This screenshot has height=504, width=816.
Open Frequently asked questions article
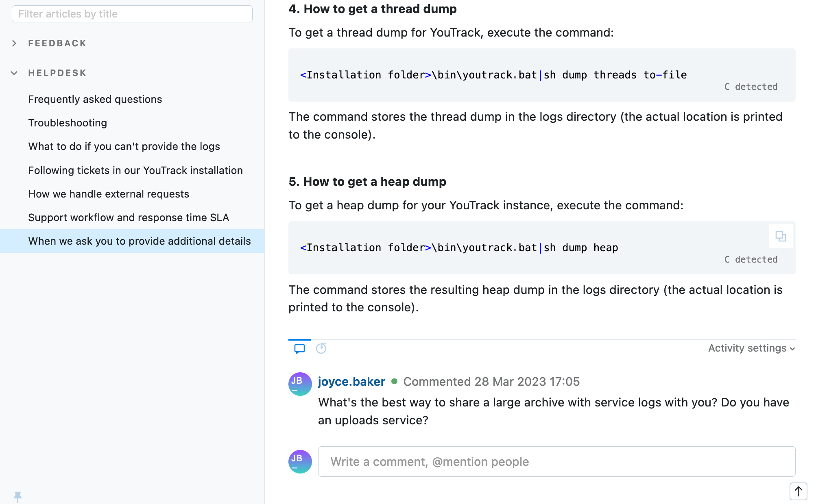(x=95, y=99)
